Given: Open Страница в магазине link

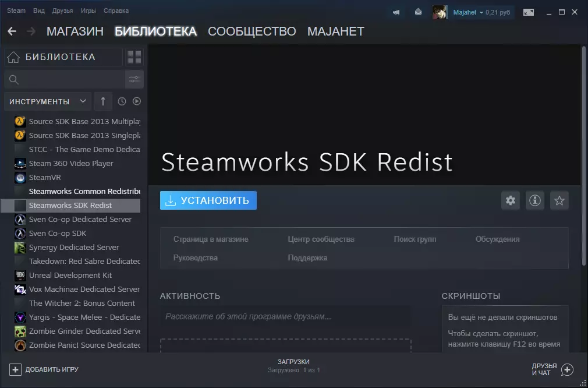Looking at the screenshot, I should point(211,239).
